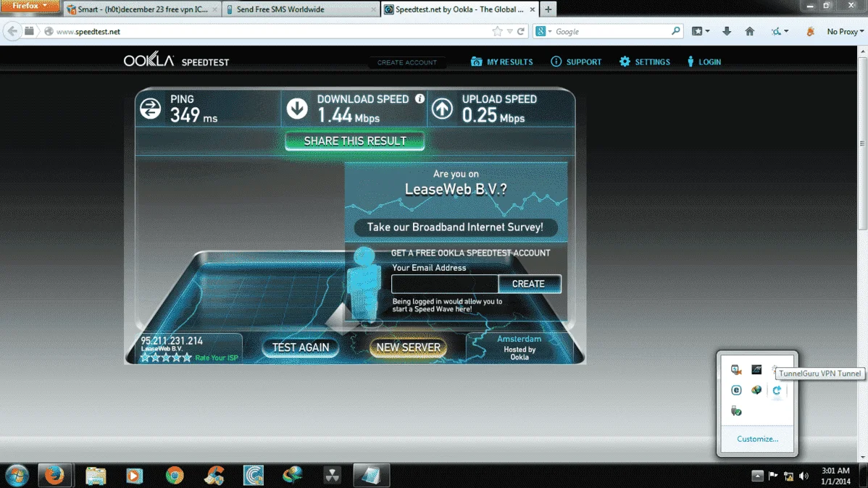This screenshot has height=488, width=868.
Task: Open Windows Media Player from taskbar
Action: tap(134, 475)
